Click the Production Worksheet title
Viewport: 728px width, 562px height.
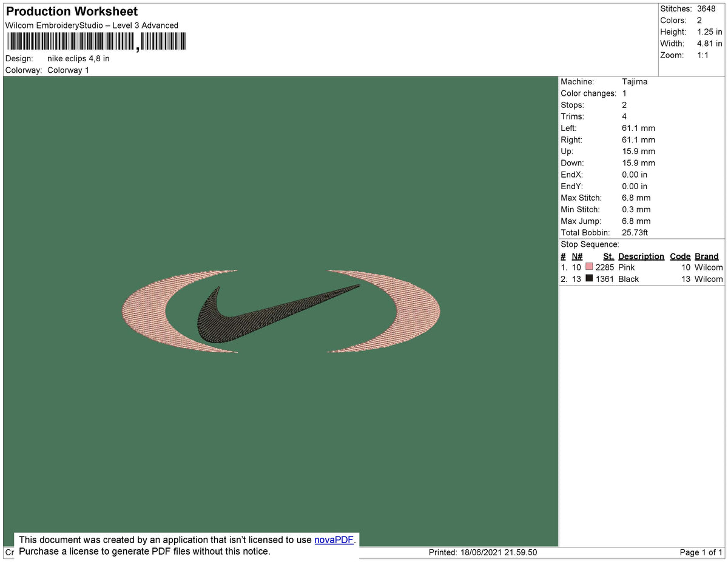tap(71, 11)
